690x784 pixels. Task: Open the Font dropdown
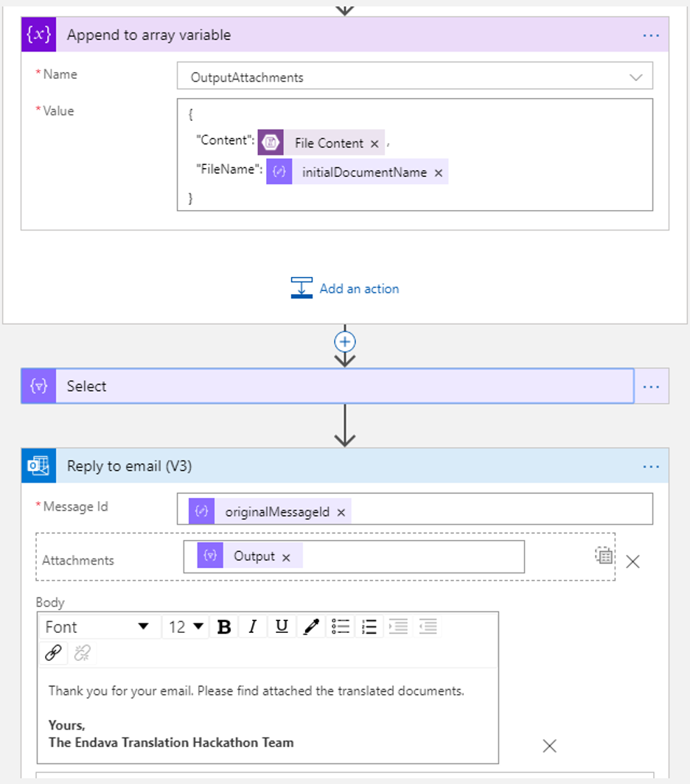point(98,626)
